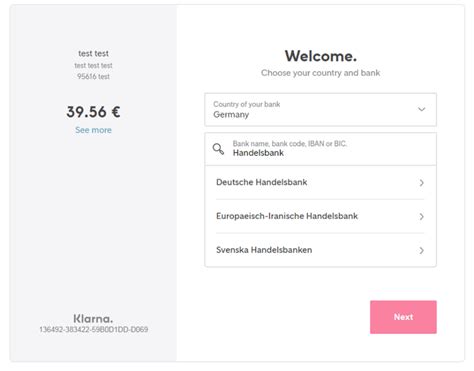This screenshot has width=474, height=371.
Task: Click the Klarna logo
Action: click(x=93, y=319)
